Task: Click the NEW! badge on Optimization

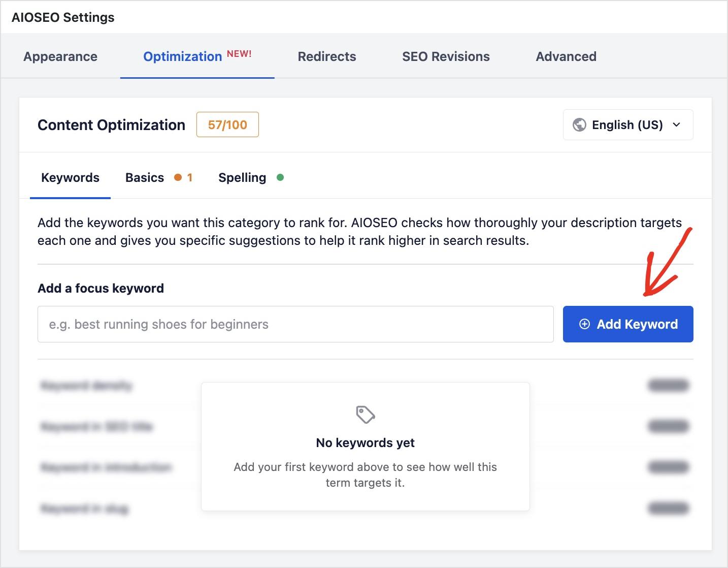Action: [239, 54]
